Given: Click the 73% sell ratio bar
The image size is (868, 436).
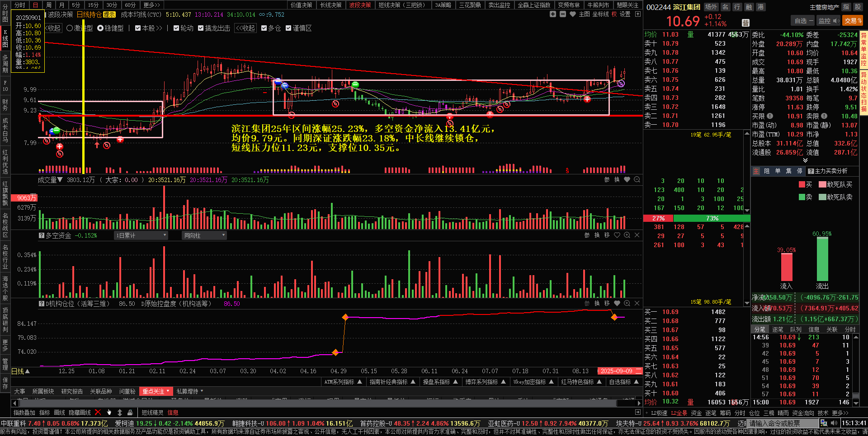Looking at the screenshot, I should click(712, 218).
